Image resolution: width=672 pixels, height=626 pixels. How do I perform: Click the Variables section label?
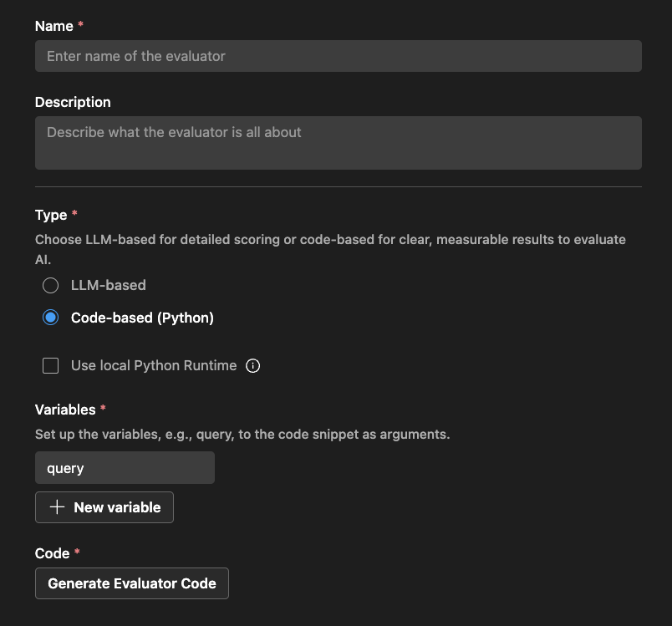[x=65, y=410]
